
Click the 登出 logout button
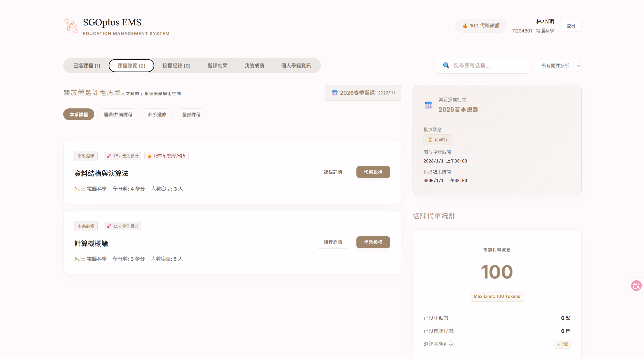click(571, 26)
